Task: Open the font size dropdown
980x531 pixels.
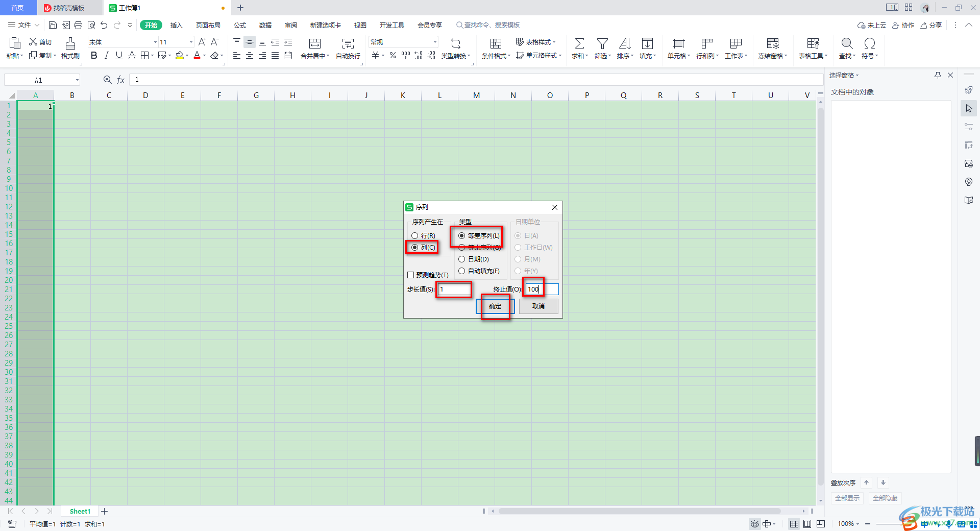Action: click(191, 42)
